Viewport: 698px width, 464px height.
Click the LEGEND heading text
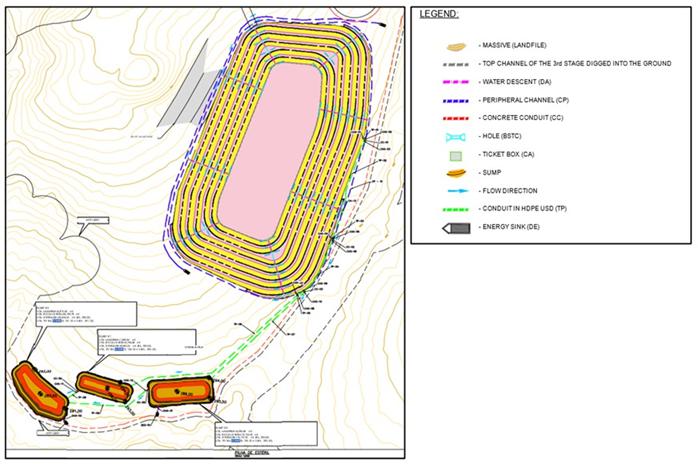438,15
